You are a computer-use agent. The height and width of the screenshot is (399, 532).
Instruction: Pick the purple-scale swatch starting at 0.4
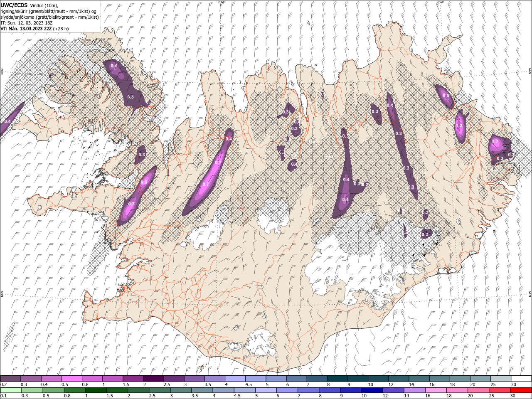point(52,379)
